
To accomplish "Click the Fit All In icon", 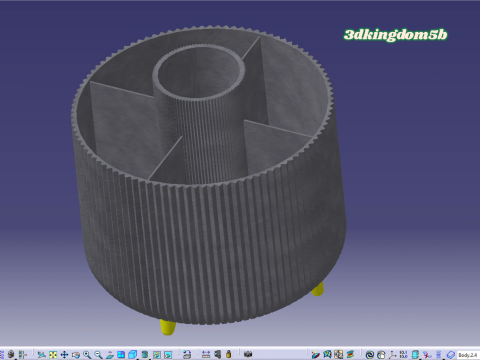I will 53,354.
